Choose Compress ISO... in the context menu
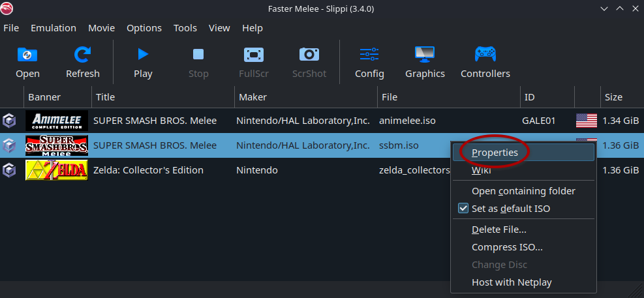Image resolution: width=644 pixels, height=298 pixels. (523, 247)
